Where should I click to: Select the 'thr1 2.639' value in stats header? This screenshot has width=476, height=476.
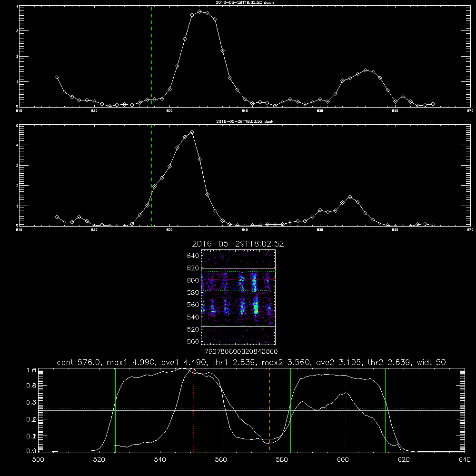point(234,362)
